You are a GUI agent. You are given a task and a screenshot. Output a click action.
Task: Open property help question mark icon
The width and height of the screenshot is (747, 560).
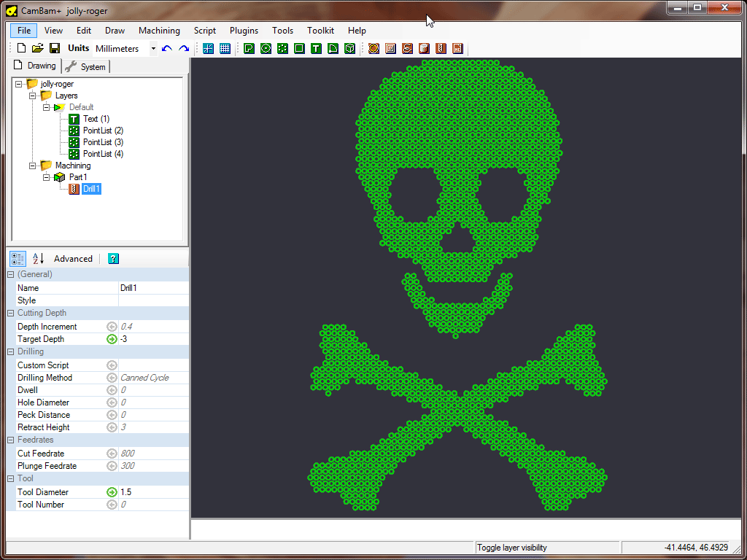pos(113,258)
